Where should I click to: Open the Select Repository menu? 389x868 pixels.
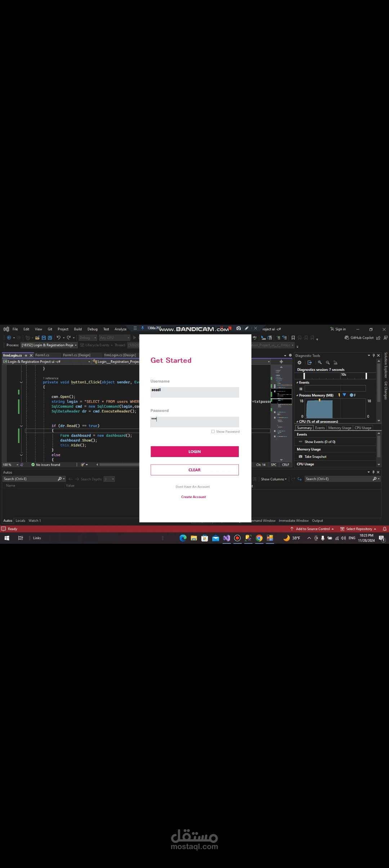click(358, 529)
